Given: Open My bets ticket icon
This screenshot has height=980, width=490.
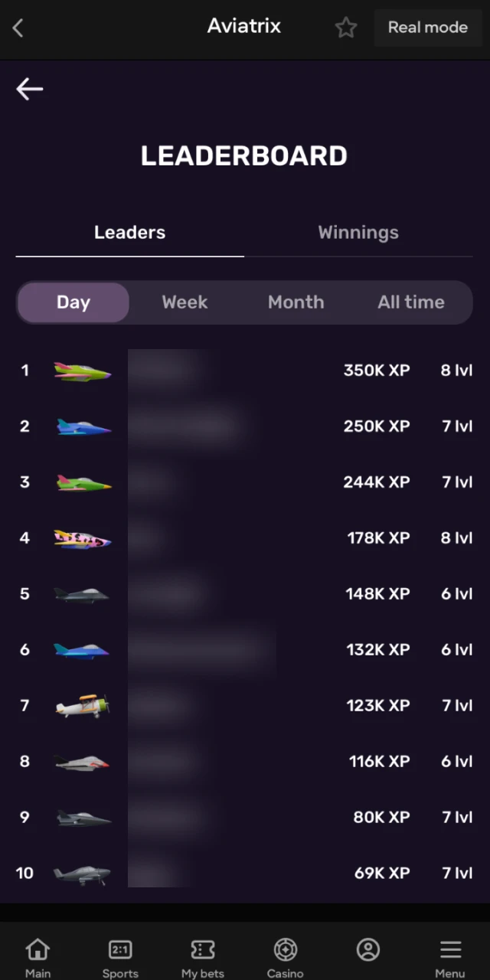Looking at the screenshot, I should tap(202, 955).
